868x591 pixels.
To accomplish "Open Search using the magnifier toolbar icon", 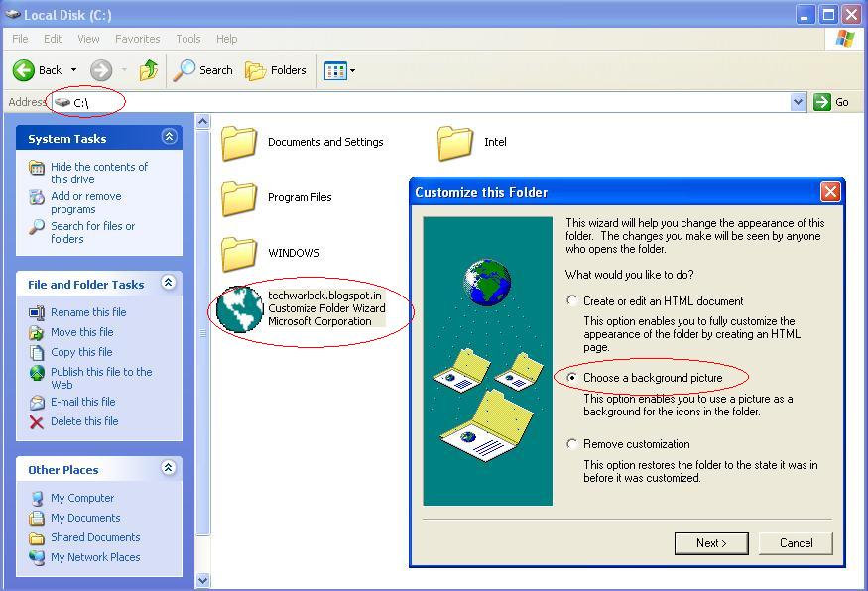I will pos(185,70).
